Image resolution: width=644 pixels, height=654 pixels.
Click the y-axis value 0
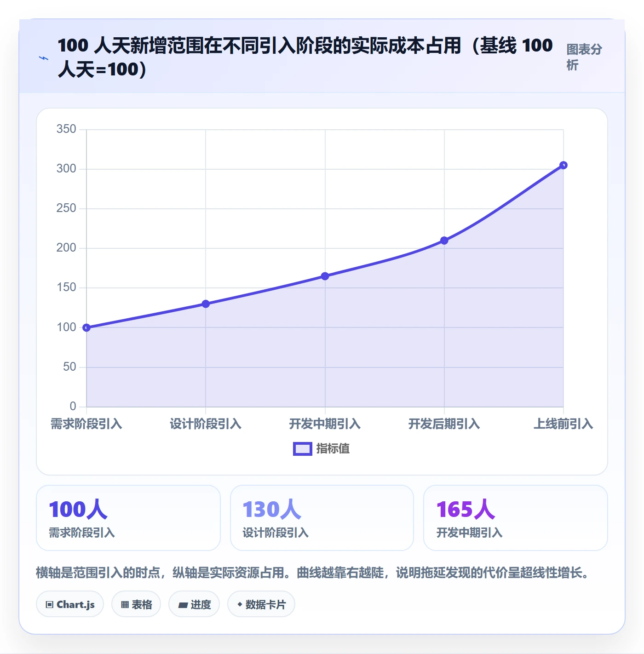(73, 406)
